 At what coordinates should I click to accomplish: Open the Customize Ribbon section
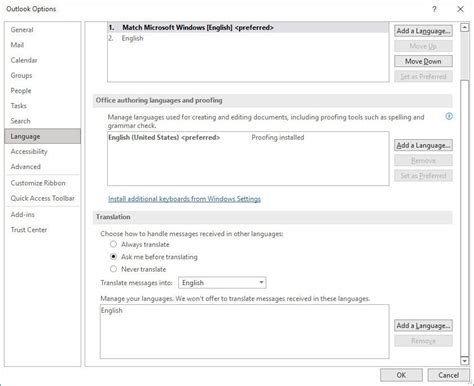tap(38, 183)
